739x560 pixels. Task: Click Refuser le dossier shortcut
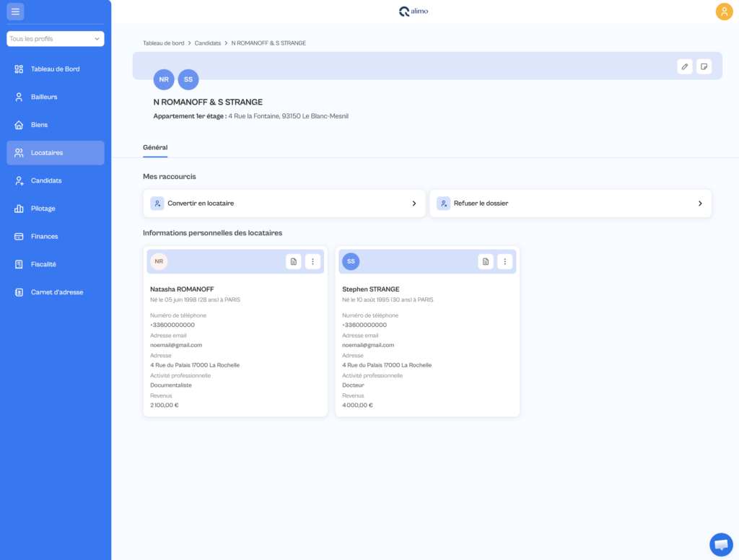coord(570,204)
